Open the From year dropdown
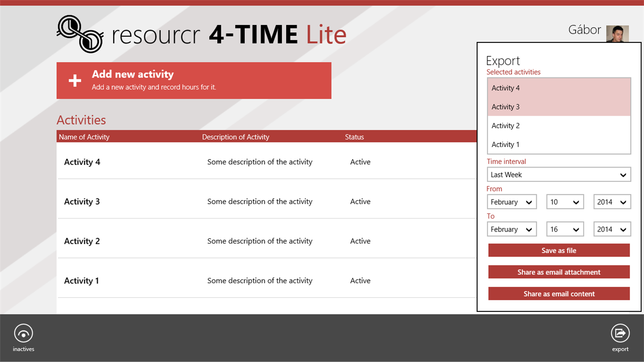 click(612, 202)
